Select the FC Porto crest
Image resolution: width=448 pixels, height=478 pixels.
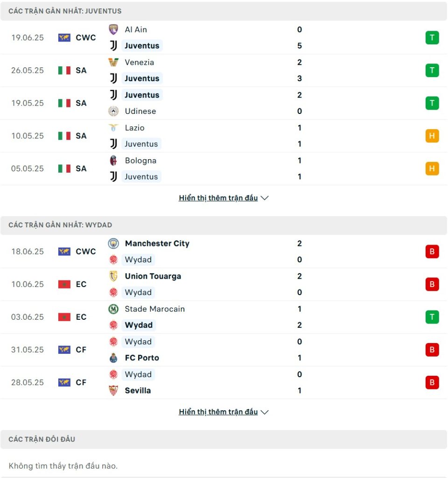[x=113, y=358]
